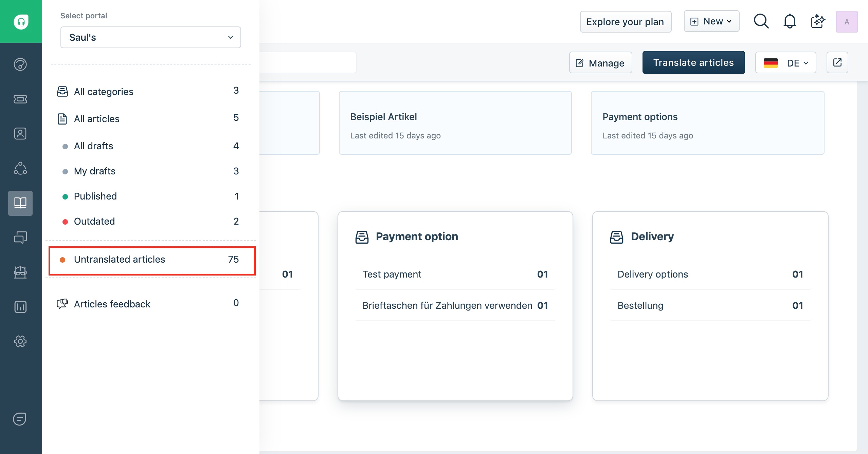Open the Tickets icon in sidebar
Viewport: 868px width, 454px height.
pos(20,99)
